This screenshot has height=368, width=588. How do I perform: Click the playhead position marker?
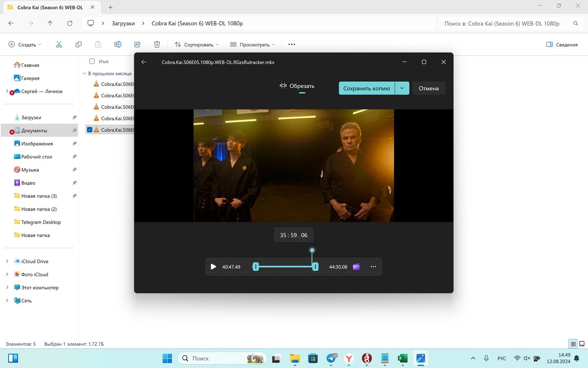[312, 250]
